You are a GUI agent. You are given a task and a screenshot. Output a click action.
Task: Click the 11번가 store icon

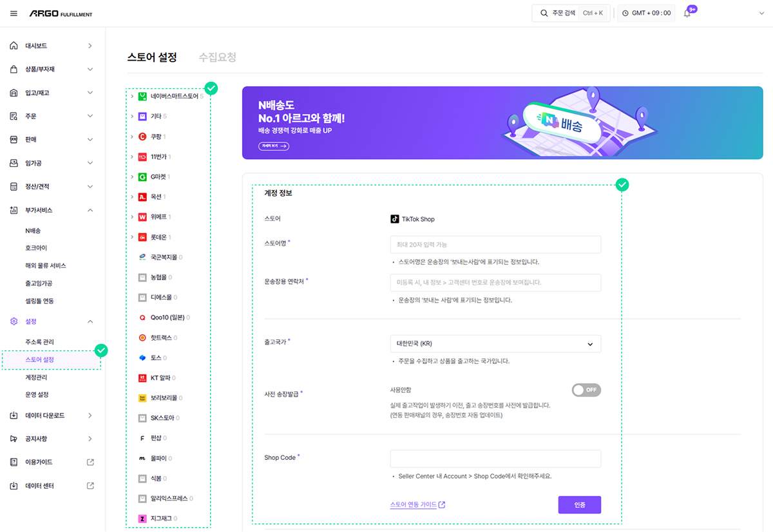(143, 157)
